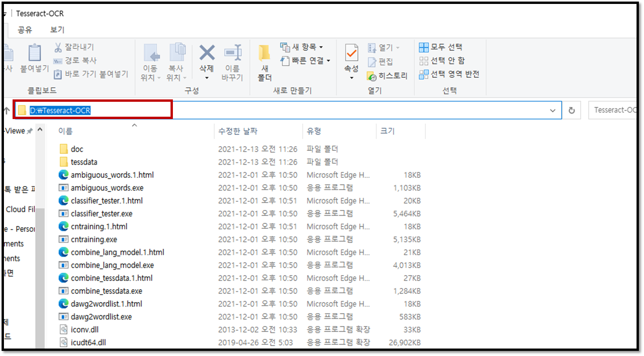Select the tessdata folder
Screen dimensions: 644x356
click(x=84, y=162)
